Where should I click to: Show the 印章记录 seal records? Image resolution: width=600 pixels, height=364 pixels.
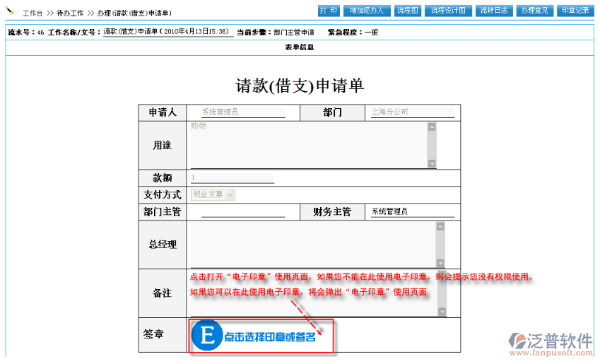(x=575, y=11)
